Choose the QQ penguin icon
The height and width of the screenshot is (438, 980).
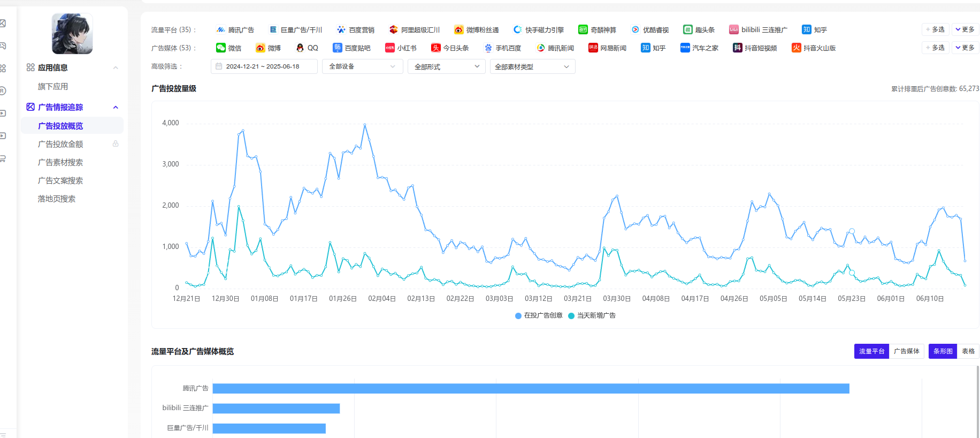pyautogui.click(x=300, y=48)
